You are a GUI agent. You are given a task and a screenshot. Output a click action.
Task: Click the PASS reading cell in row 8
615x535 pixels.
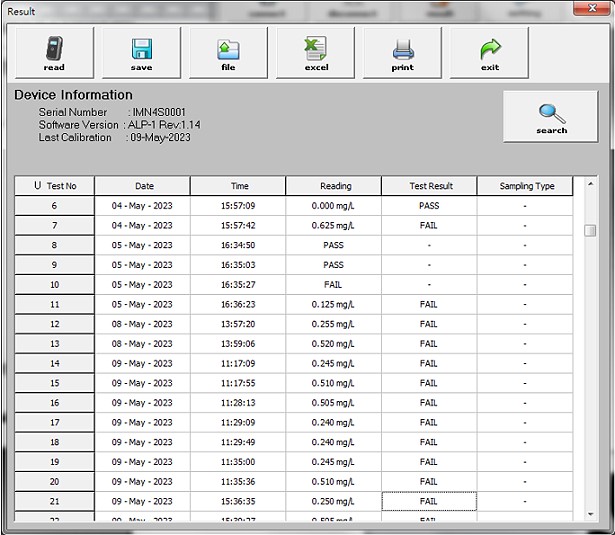click(334, 245)
